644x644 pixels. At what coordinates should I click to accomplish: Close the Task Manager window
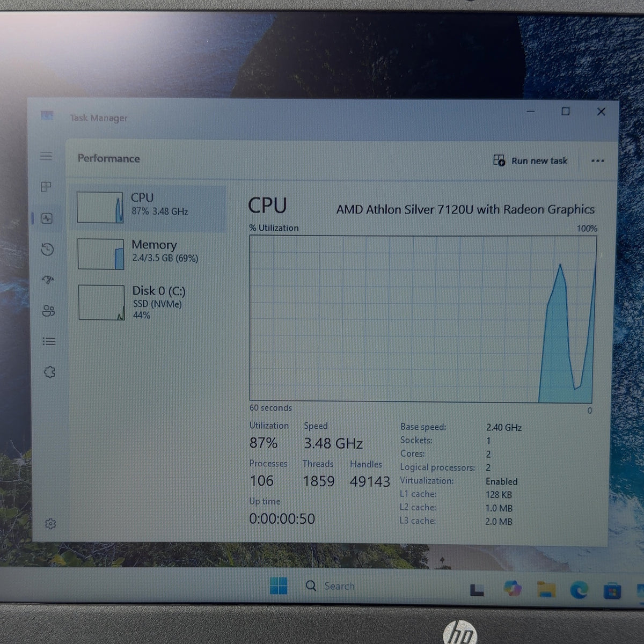(x=601, y=112)
